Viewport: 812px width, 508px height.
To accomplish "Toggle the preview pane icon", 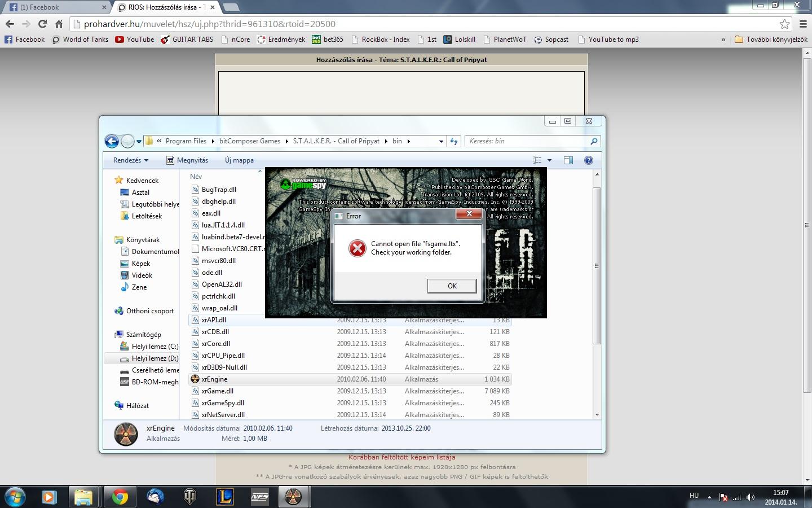I will [568, 160].
